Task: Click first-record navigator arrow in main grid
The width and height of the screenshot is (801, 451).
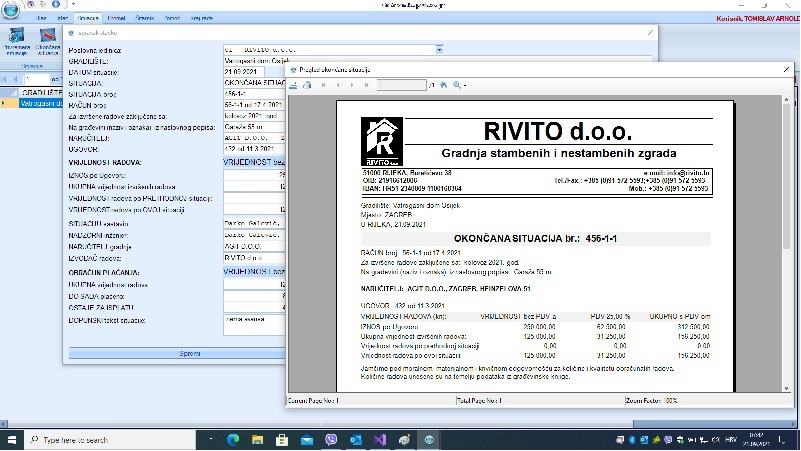Action: pyautogui.click(x=5, y=79)
